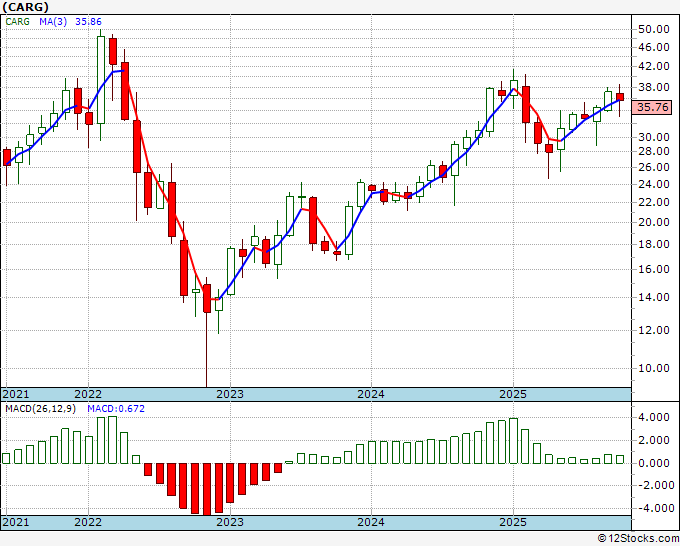The width and height of the screenshot is (680, 546).
Task: Click the 24.00 price axis label
Action: point(654,184)
